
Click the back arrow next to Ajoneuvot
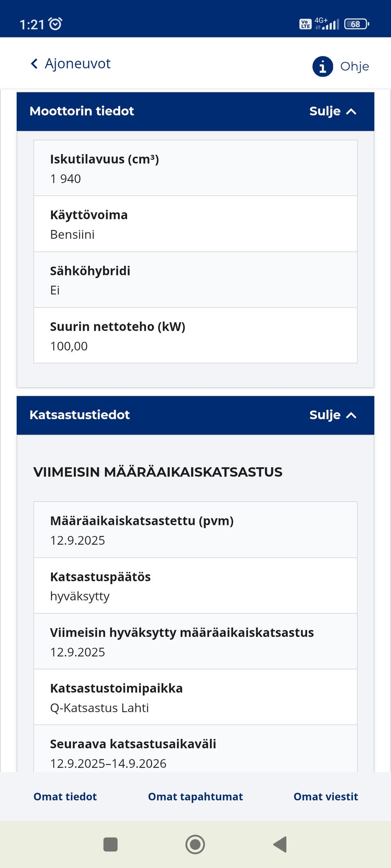34,64
